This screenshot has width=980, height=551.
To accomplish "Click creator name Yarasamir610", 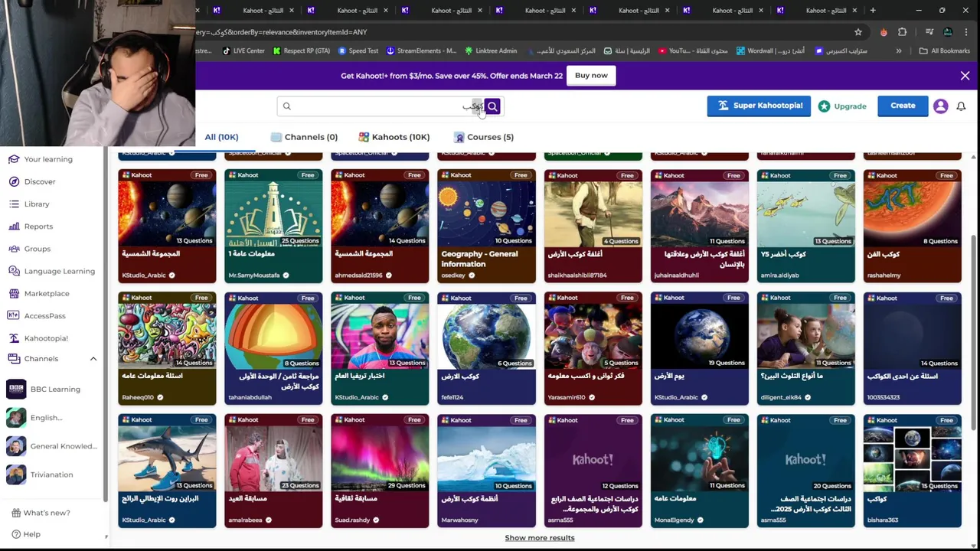I will point(567,397).
